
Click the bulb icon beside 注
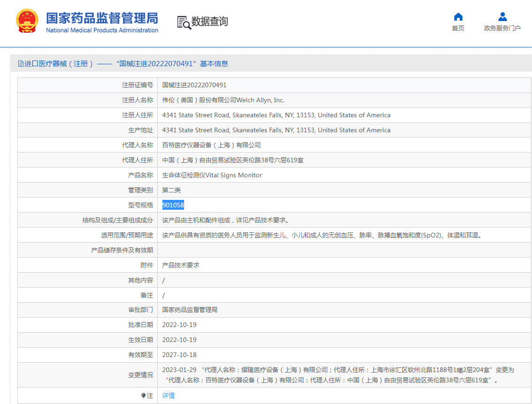coord(143,396)
